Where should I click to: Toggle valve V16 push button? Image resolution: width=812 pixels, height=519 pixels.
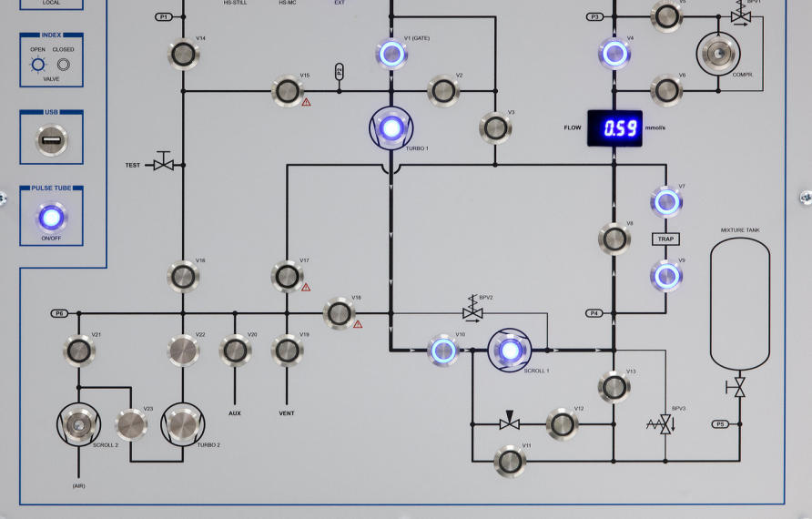click(x=183, y=276)
